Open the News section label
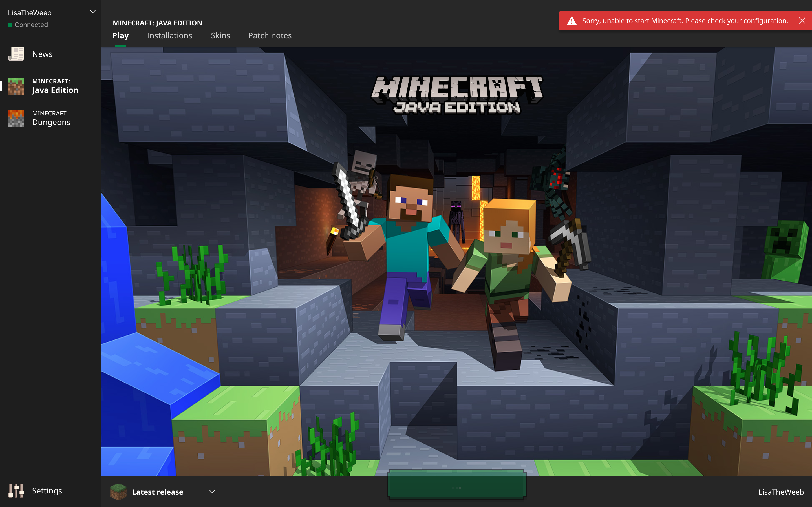This screenshot has width=812, height=507. pyautogui.click(x=42, y=54)
